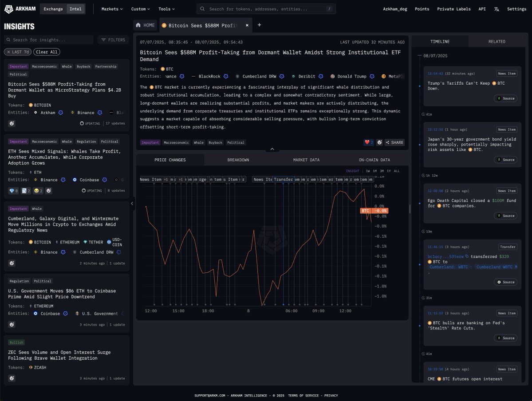Open the MARKET DATA tab

click(306, 160)
